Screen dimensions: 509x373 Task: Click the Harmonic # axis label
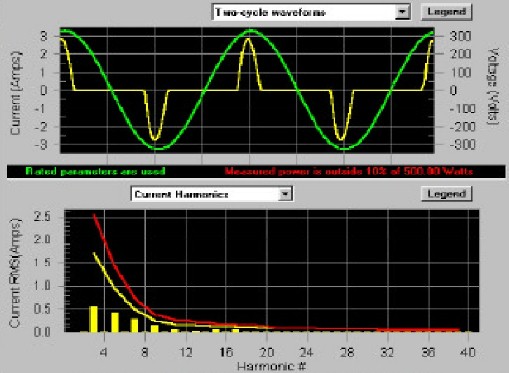point(271,366)
